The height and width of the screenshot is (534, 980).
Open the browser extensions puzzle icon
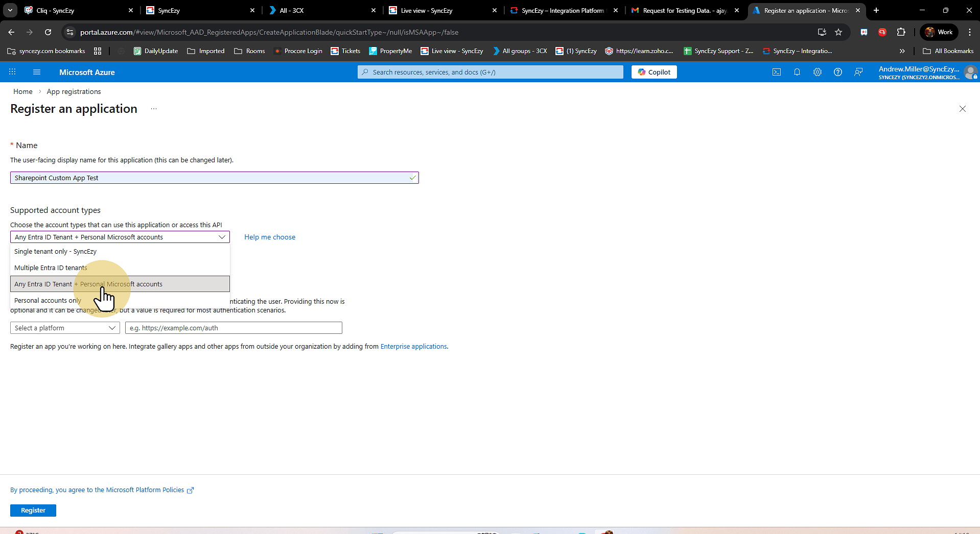(x=901, y=32)
